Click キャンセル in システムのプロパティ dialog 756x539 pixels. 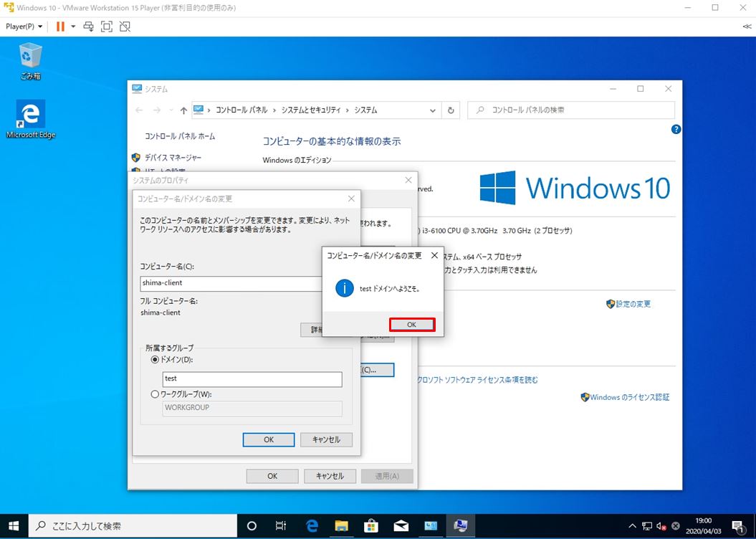pyautogui.click(x=330, y=477)
